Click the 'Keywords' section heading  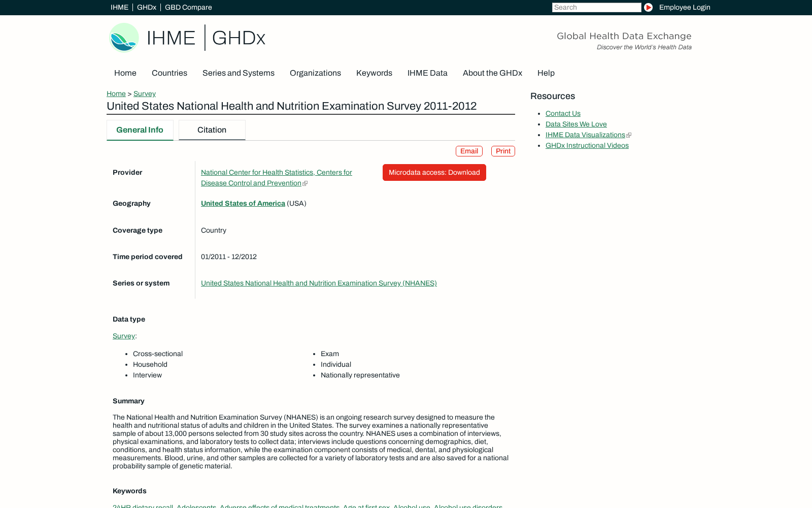pyautogui.click(x=129, y=491)
